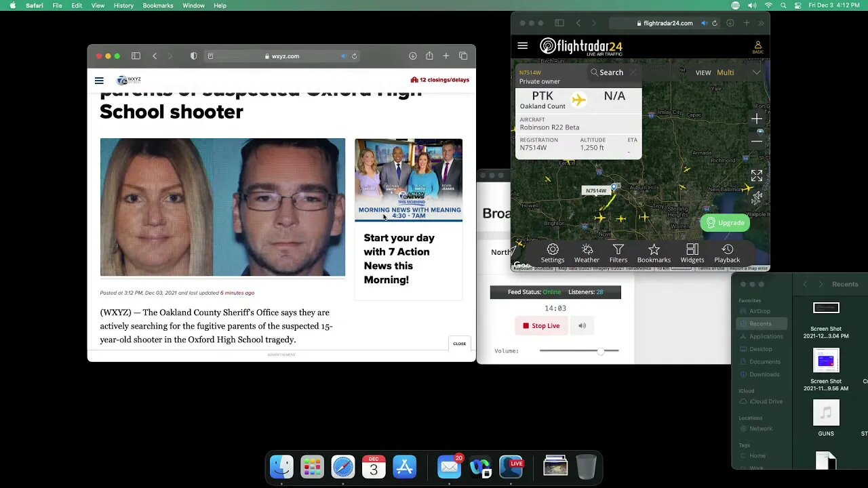
Task: Mute the broadcast feed speaker icon
Action: coord(582,326)
